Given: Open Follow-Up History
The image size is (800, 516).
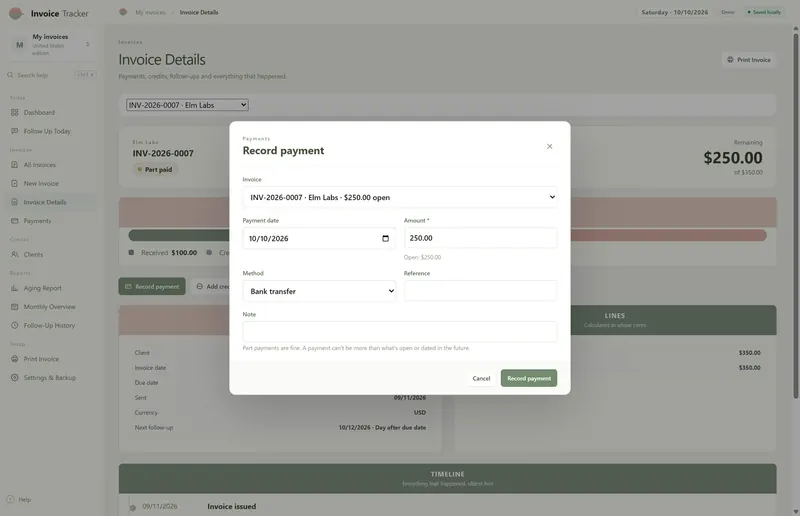Looking at the screenshot, I should pyautogui.click(x=49, y=325).
